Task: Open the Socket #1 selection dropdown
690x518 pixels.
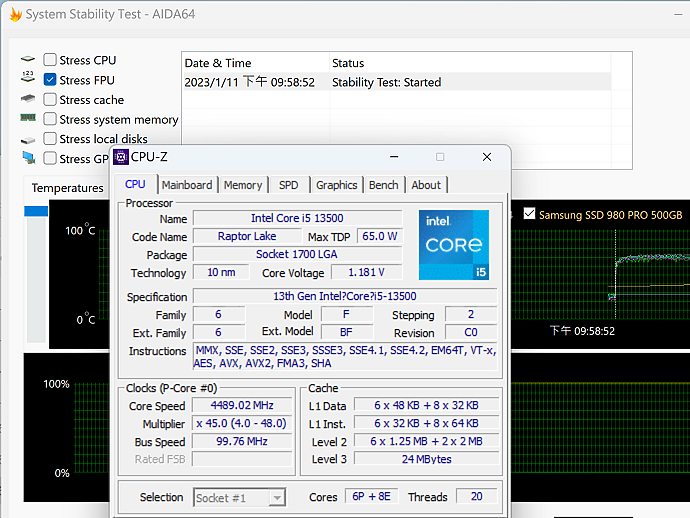Action: 240,498
